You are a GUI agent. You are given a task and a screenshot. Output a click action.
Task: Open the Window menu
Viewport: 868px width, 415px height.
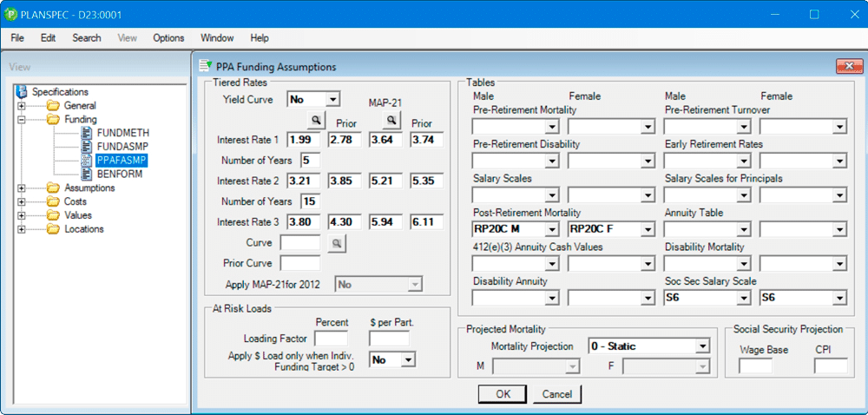pos(217,38)
